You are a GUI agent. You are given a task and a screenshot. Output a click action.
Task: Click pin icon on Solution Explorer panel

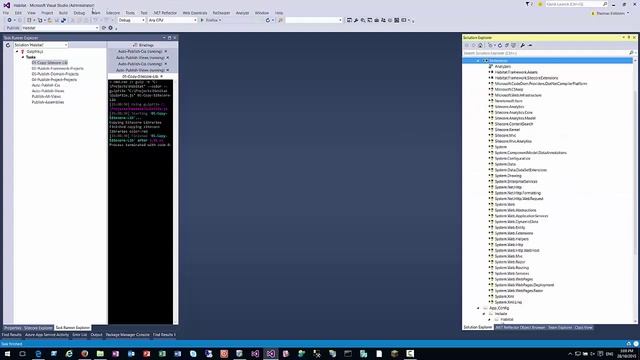[x=629, y=38]
